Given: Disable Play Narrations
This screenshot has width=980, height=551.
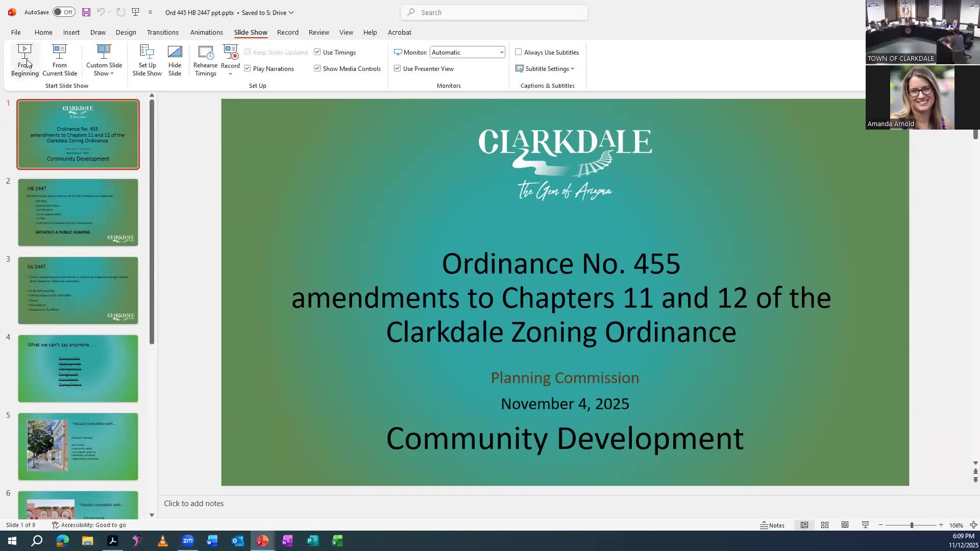Looking at the screenshot, I should [248, 68].
